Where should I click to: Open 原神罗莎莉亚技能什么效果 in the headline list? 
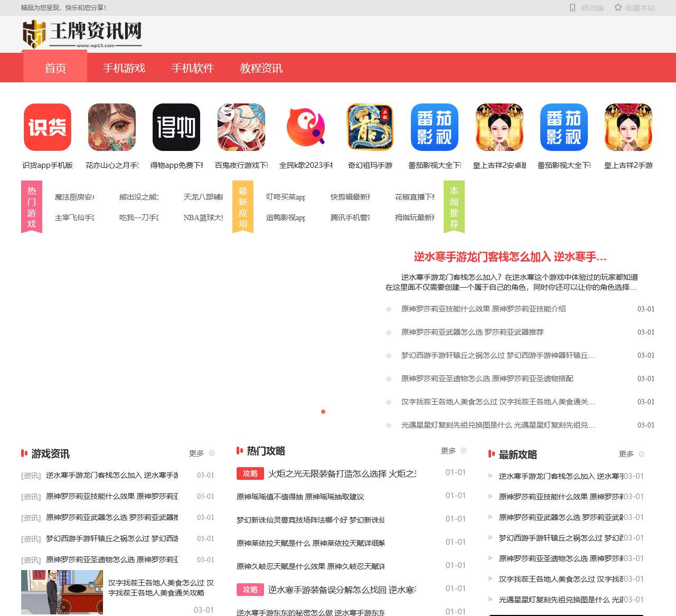tap(483, 309)
